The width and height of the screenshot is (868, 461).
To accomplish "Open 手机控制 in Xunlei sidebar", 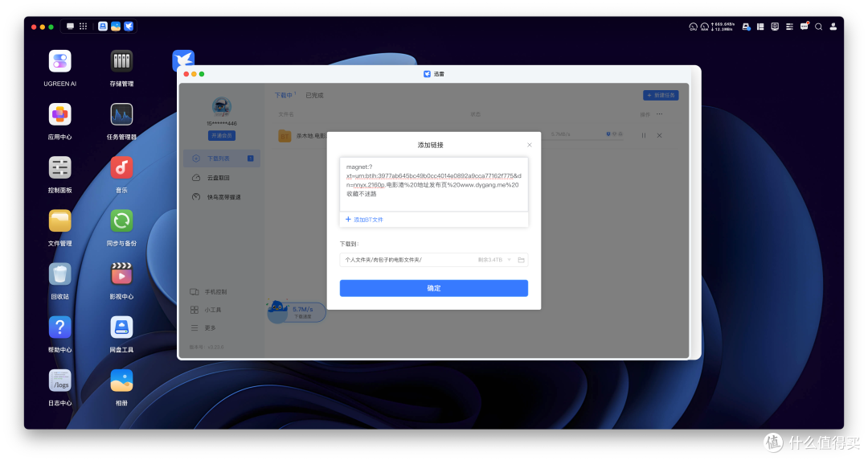I will [209, 292].
